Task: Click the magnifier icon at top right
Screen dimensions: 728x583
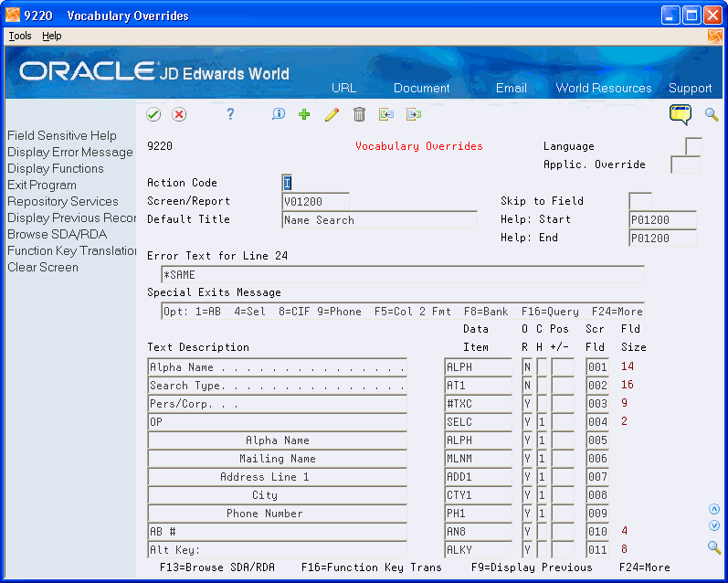Action: point(712,114)
